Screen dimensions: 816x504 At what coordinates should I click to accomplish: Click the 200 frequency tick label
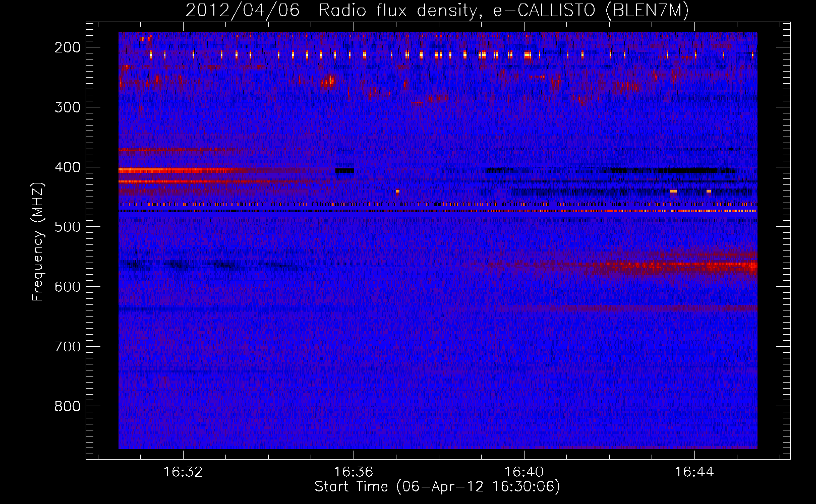(68, 47)
